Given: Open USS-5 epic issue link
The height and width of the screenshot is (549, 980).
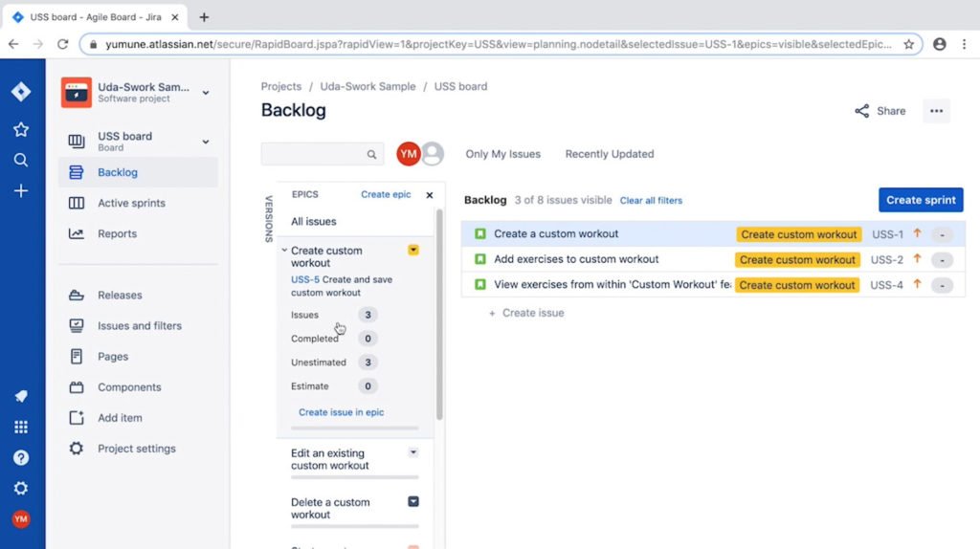Looking at the screenshot, I should pyautogui.click(x=305, y=279).
